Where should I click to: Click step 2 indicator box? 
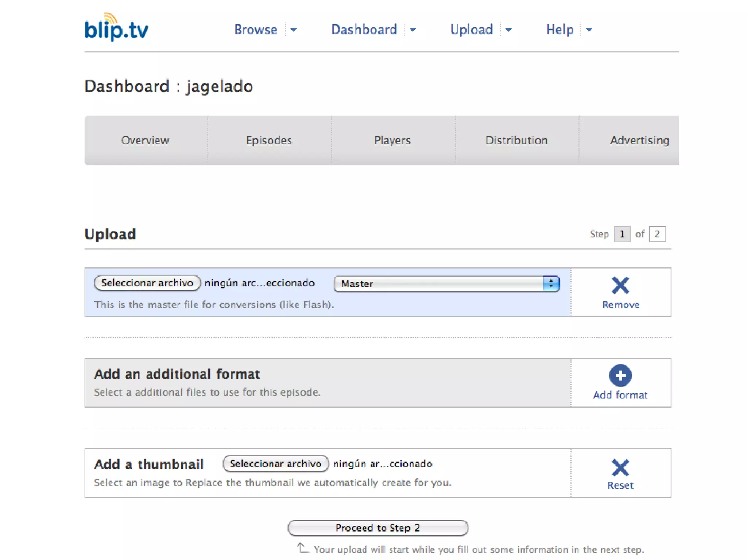point(657,234)
